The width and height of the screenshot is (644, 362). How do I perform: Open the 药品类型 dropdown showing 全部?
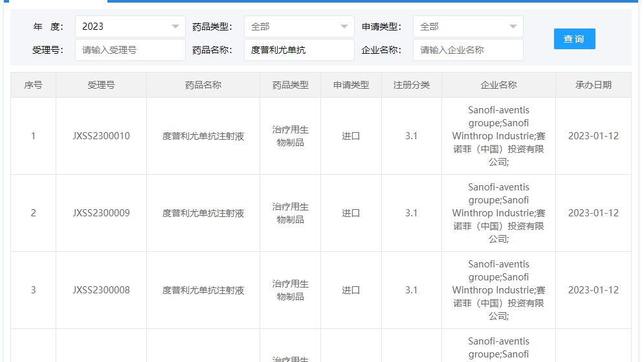pyautogui.click(x=299, y=27)
